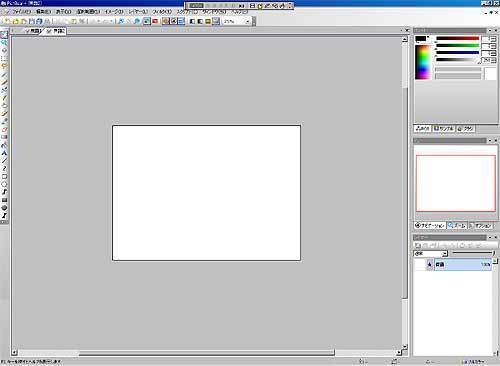Click the red record-style toolbar icon
The width and height of the screenshot is (500, 366).
[155, 21]
